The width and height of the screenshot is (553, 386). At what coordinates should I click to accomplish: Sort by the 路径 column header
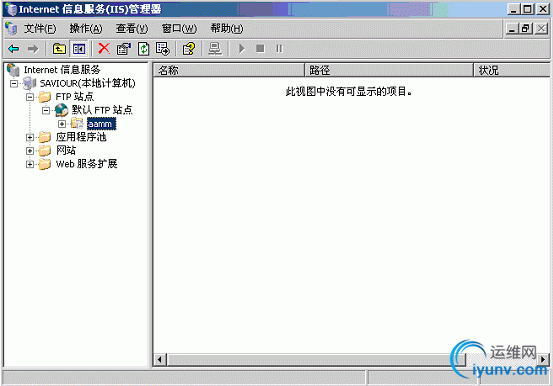click(389, 70)
